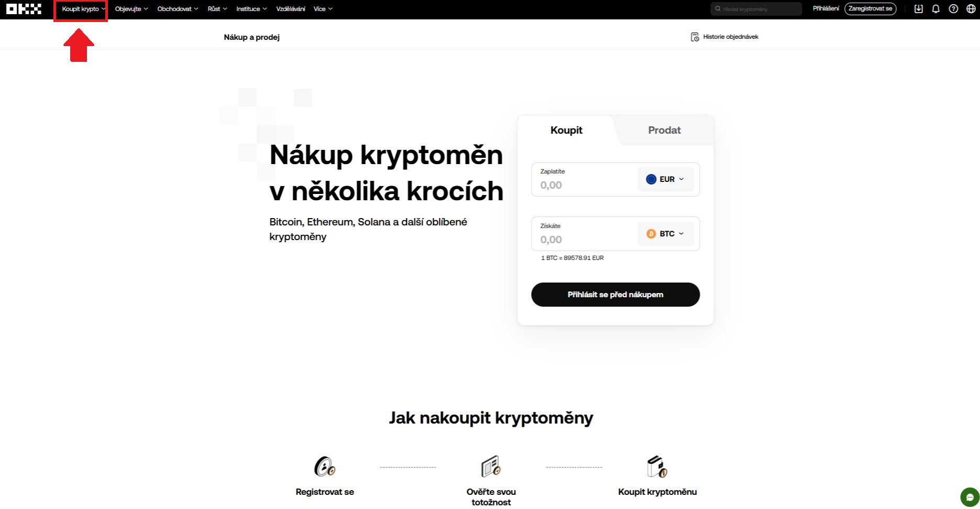The image size is (980, 509).
Task: Click the 1 BTC ≈ 89578.91 EUR rate
Action: (x=572, y=258)
